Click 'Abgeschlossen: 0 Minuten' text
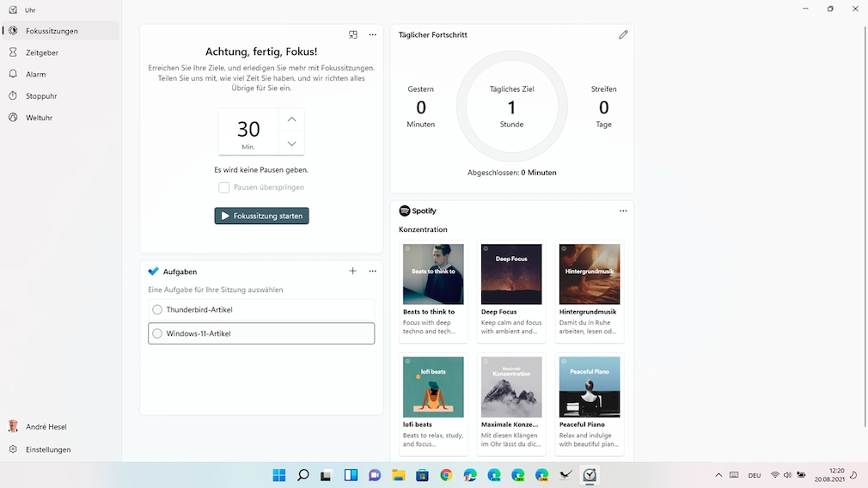 click(x=511, y=173)
